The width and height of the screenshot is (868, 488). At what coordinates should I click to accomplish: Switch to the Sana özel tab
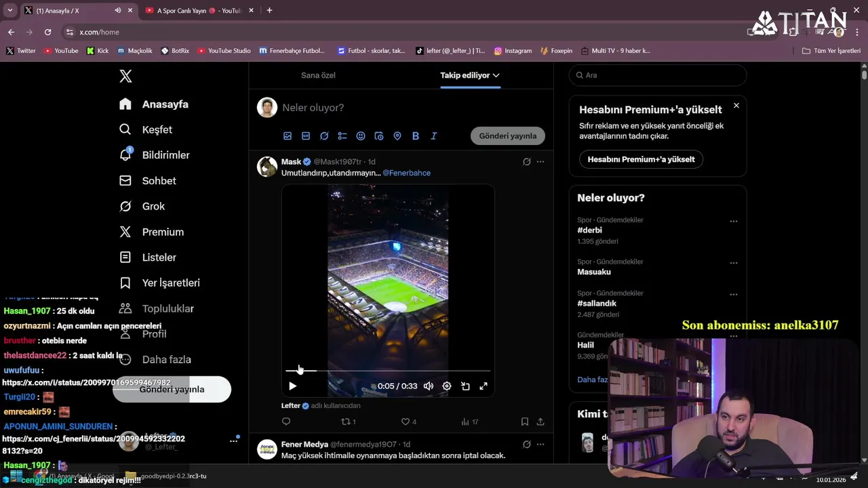click(318, 75)
